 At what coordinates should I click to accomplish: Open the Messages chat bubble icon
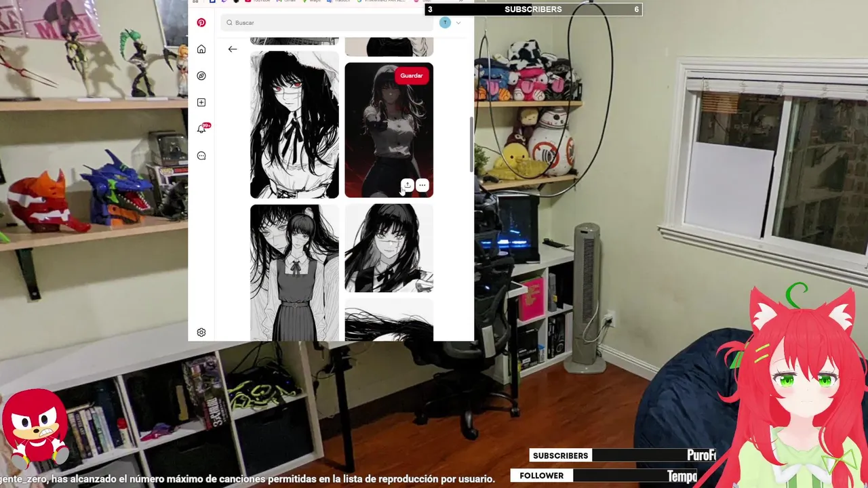201,155
